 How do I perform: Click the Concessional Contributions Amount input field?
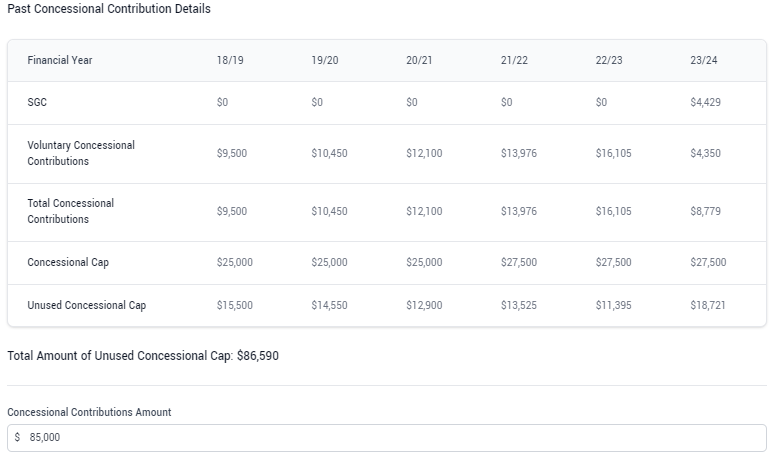[x=387, y=437]
